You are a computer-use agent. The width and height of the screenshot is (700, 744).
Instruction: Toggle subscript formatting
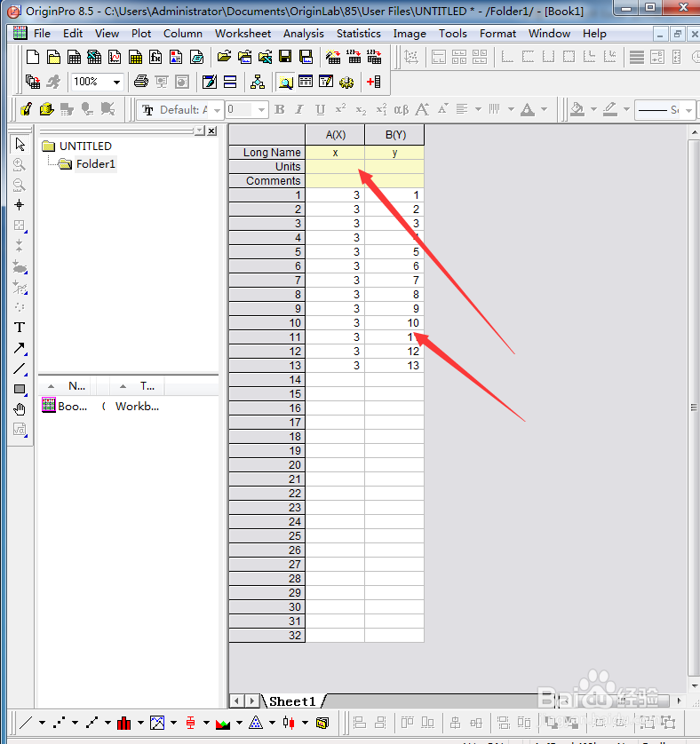point(361,109)
